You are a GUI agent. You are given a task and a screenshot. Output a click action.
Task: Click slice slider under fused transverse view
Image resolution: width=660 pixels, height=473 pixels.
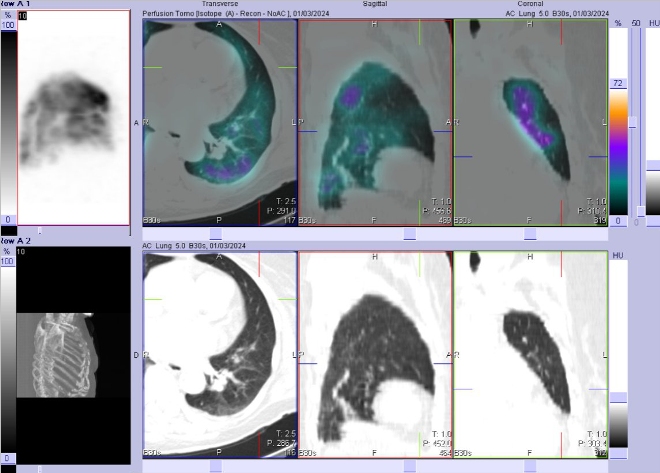[215, 234]
